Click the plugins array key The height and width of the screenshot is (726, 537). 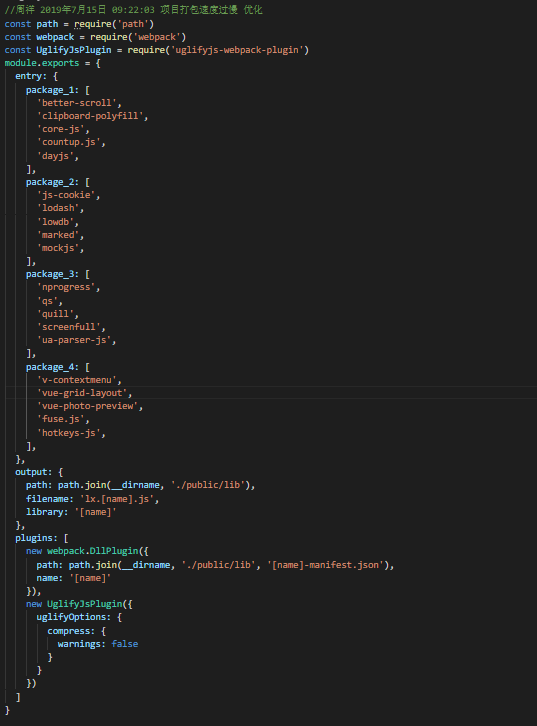pyautogui.click(x=34, y=538)
